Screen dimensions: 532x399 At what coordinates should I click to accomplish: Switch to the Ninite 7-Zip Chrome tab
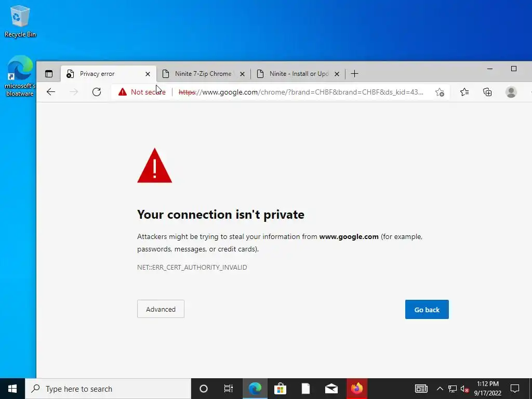(x=203, y=74)
